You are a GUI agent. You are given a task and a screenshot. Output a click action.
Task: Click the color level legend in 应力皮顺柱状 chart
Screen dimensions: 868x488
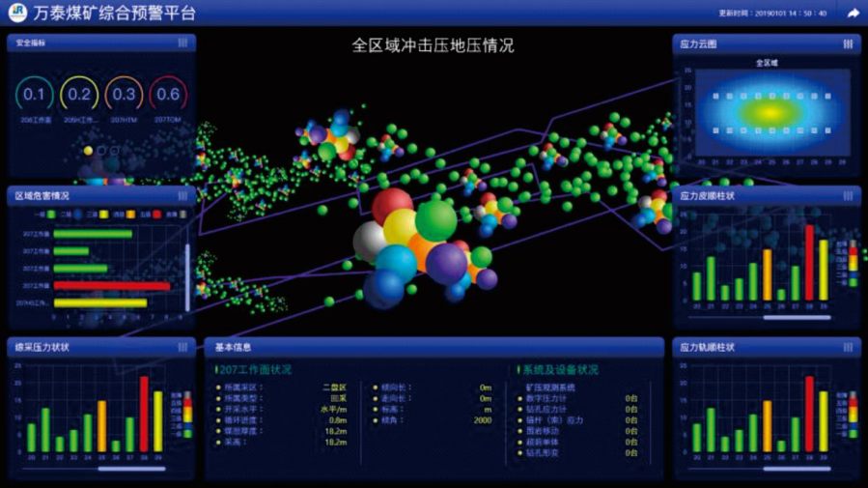click(847, 264)
